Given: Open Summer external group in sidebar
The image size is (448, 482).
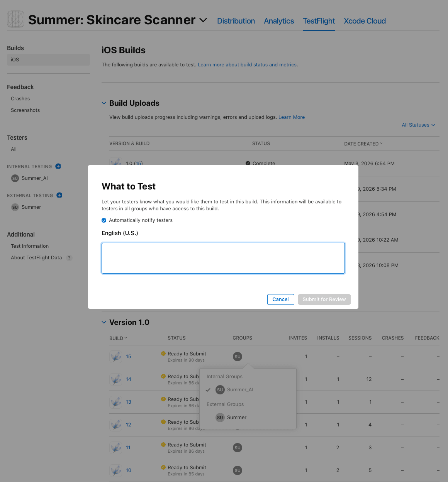Looking at the screenshot, I should (31, 207).
